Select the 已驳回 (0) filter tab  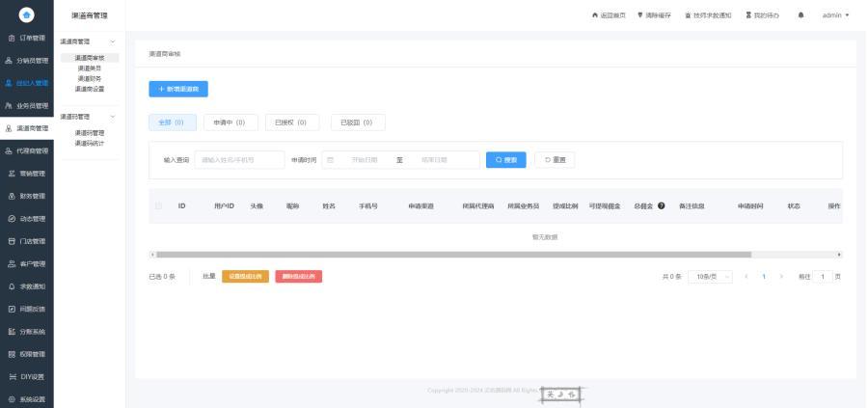coord(358,122)
